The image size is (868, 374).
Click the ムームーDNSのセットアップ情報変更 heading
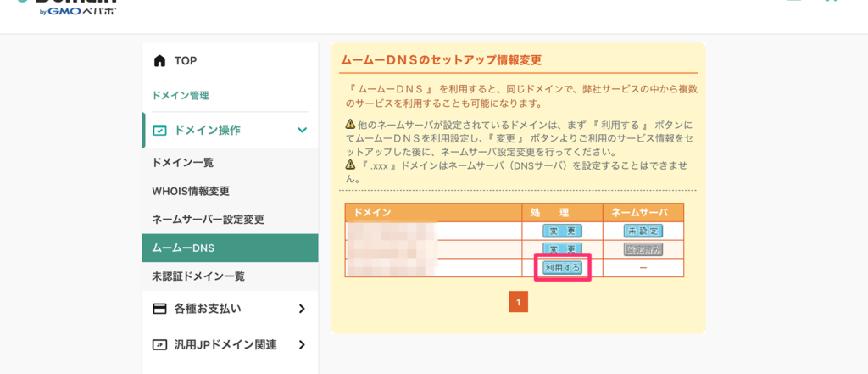click(441, 60)
